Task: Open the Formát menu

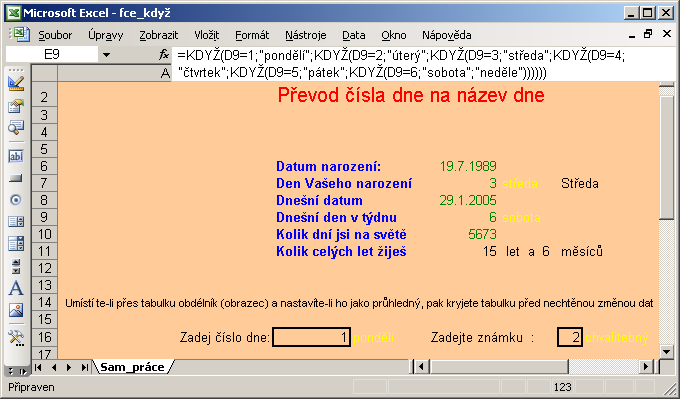Action: click(x=252, y=35)
